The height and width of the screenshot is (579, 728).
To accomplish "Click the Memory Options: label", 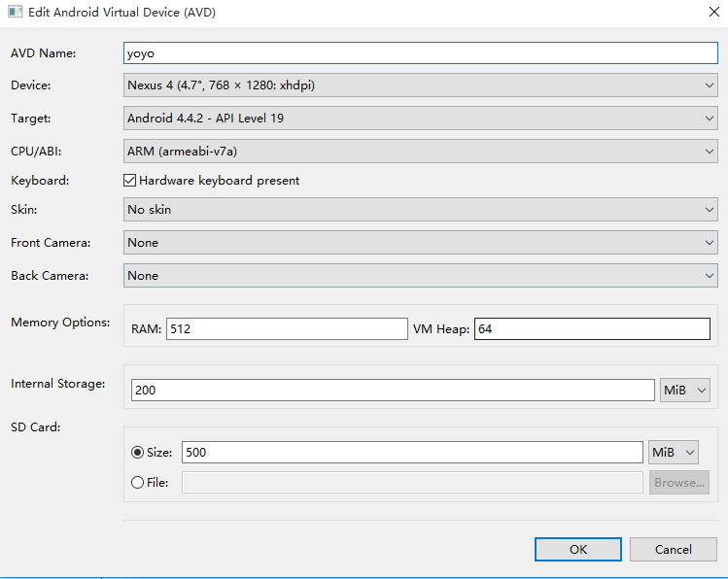I will (60, 323).
